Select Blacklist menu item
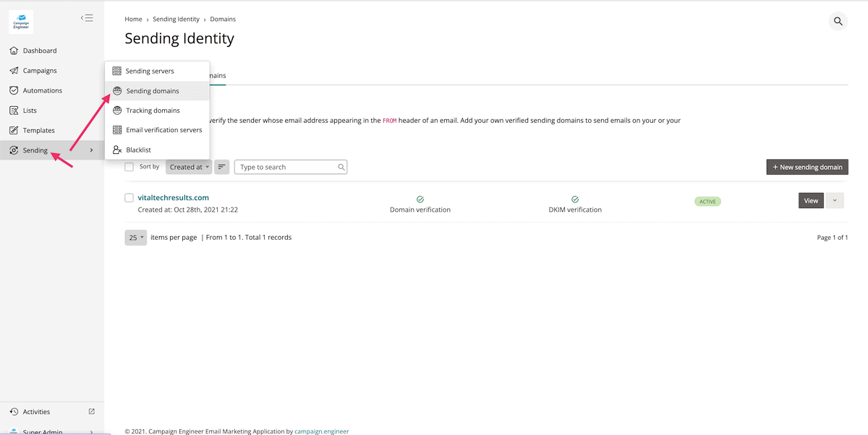Viewport: 868px width, 435px height. coord(158,150)
